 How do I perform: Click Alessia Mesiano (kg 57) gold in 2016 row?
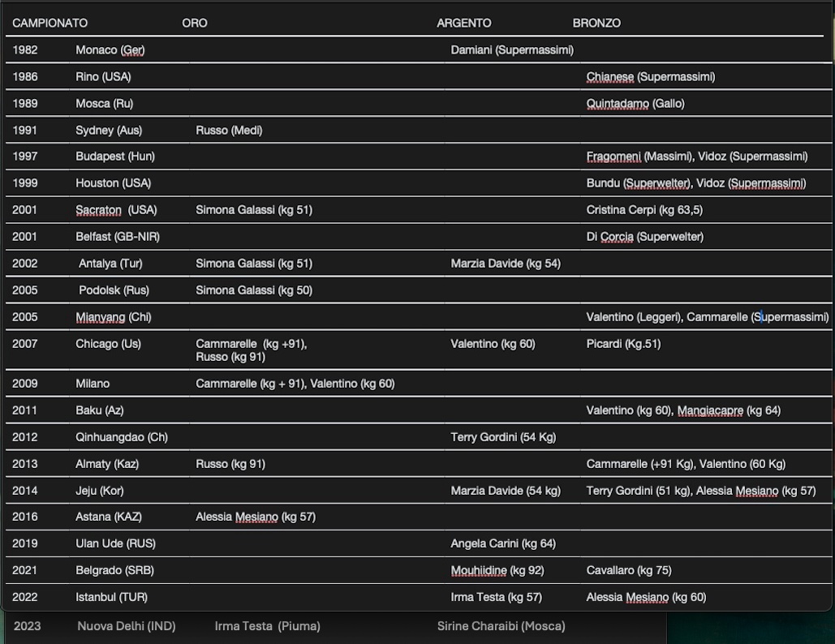point(256,517)
